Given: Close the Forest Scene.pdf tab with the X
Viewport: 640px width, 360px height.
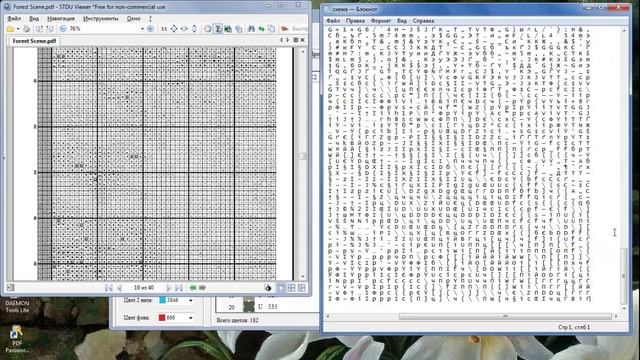Looking at the screenshot, I should point(302,40).
